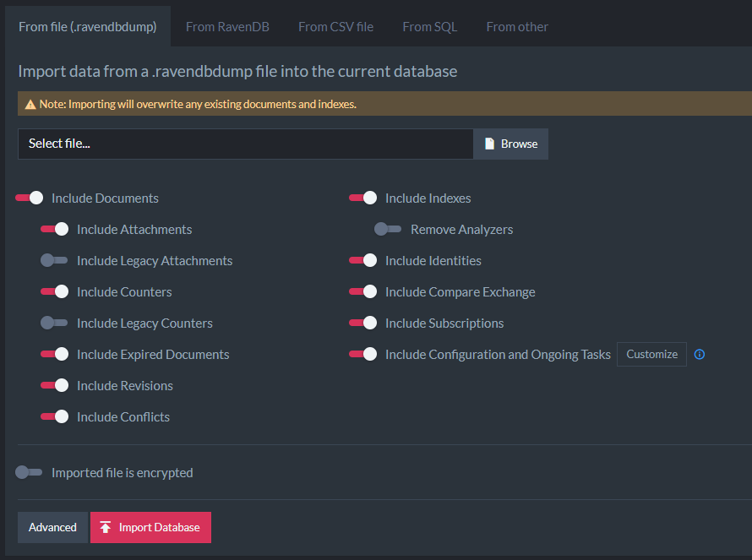Open the From other tab

tap(517, 27)
